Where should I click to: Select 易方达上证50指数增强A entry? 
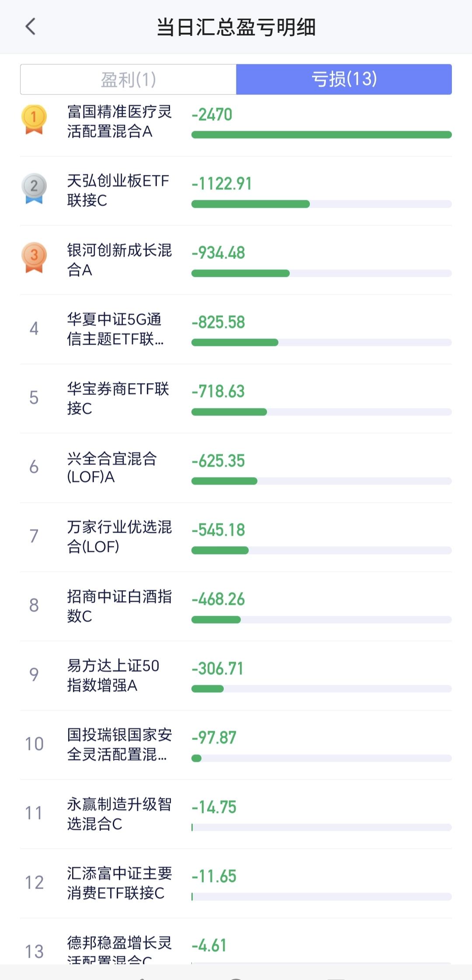coord(113,675)
